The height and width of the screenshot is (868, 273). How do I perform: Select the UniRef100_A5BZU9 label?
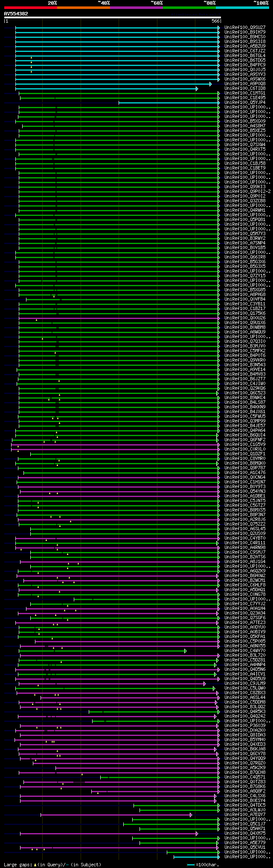(x=245, y=46)
